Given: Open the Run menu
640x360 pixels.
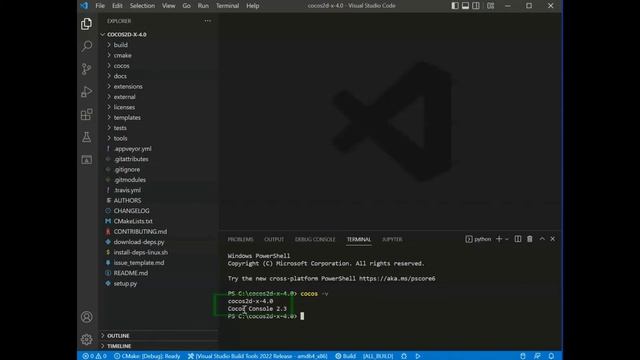Looking at the screenshot, I should coord(203,6).
